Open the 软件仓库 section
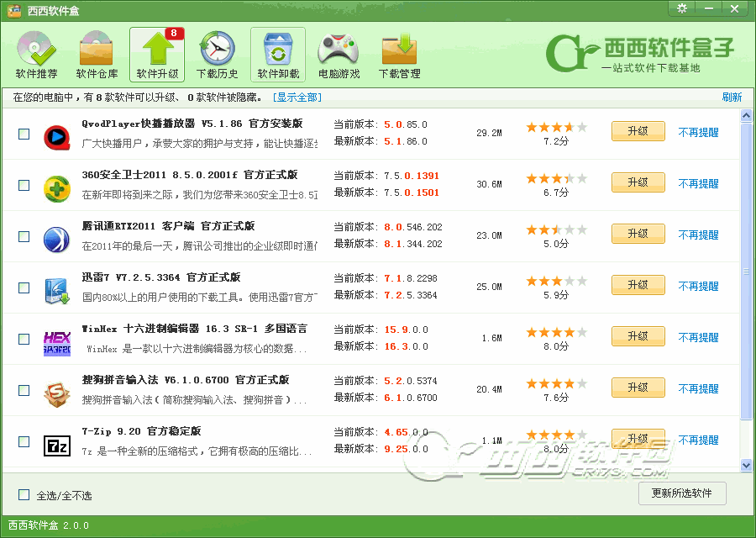 97,55
